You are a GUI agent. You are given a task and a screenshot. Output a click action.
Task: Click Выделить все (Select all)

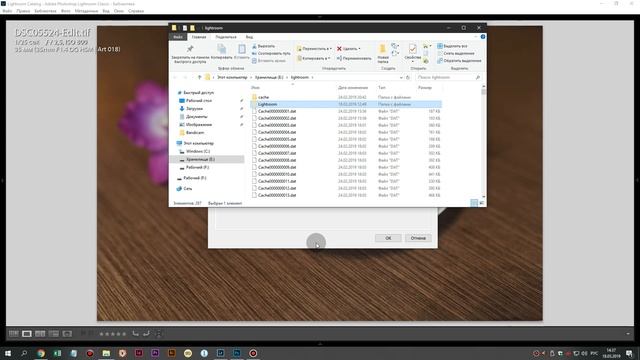coord(452,46)
